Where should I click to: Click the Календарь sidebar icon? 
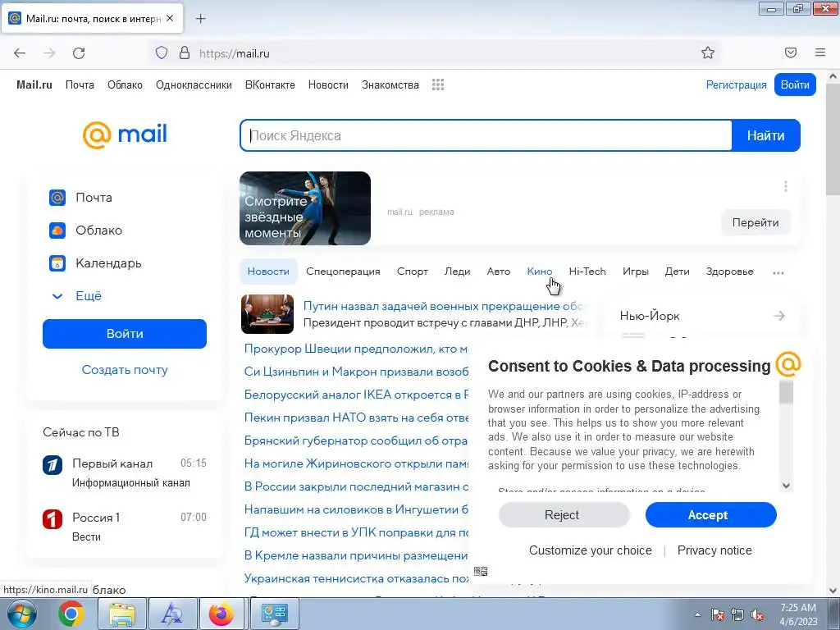click(57, 263)
